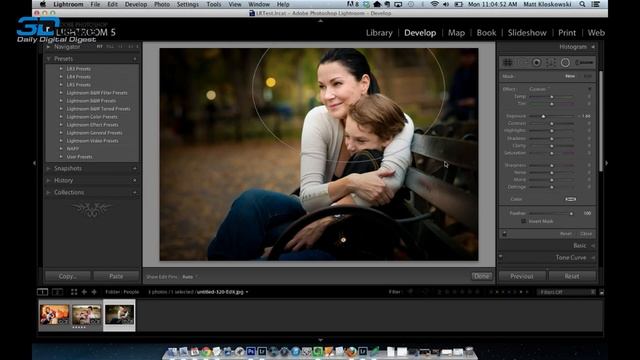This screenshot has height=360, width=640.
Task: Open Firefox from the Dock
Action: tap(351, 351)
